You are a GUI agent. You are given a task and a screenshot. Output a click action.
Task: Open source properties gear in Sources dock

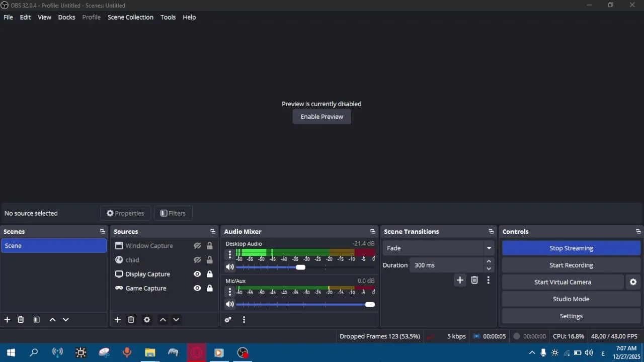(x=147, y=320)
